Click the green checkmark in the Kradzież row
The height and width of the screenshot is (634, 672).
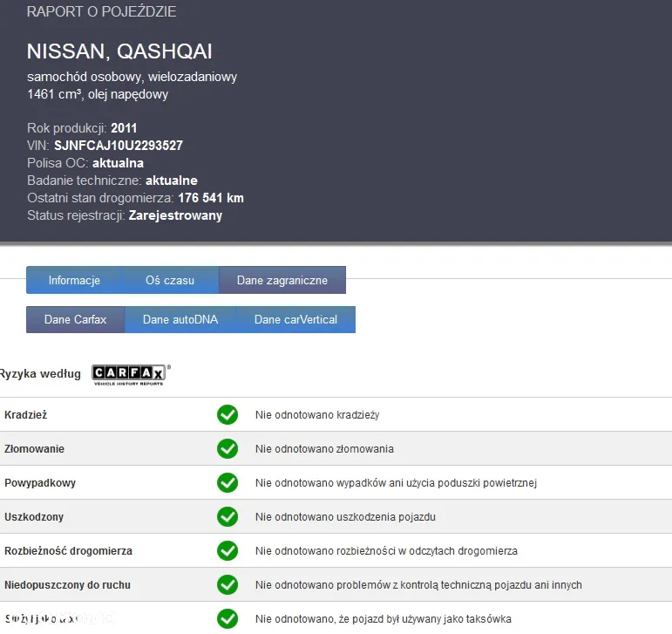(x=227, y=414)
